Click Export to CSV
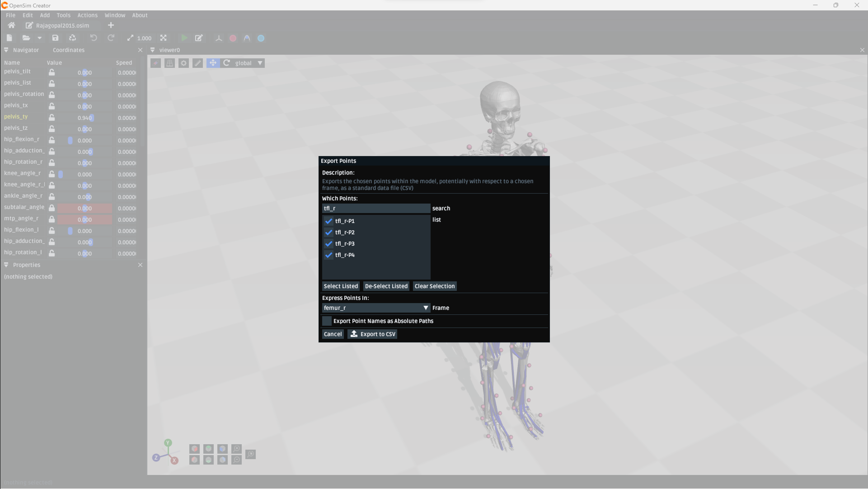The image size is (868, 489). (x=372, y=334)
